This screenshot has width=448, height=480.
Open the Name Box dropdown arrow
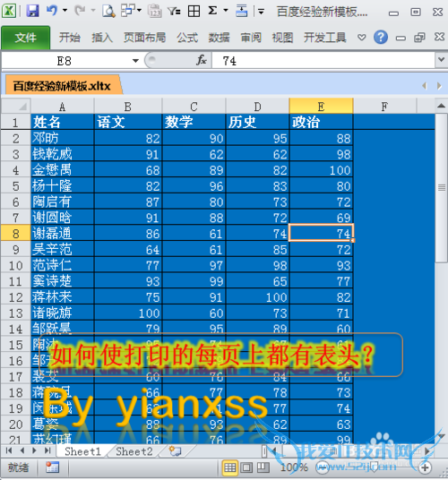pyautogui.click(x=135, y=61)
